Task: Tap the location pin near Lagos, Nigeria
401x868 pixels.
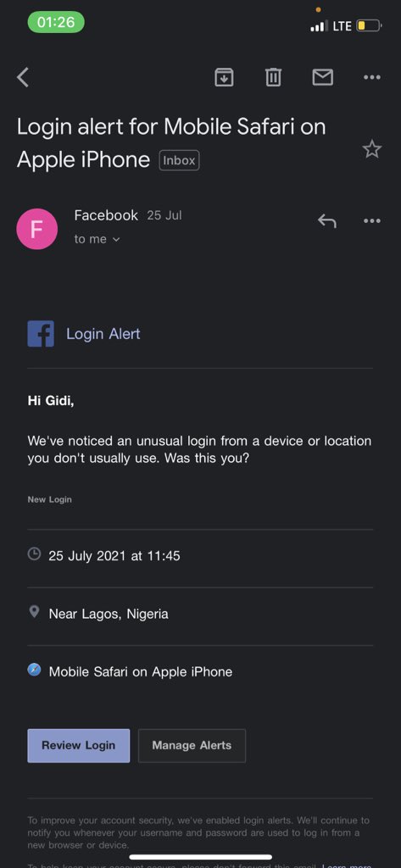Action: click(35, 612)
